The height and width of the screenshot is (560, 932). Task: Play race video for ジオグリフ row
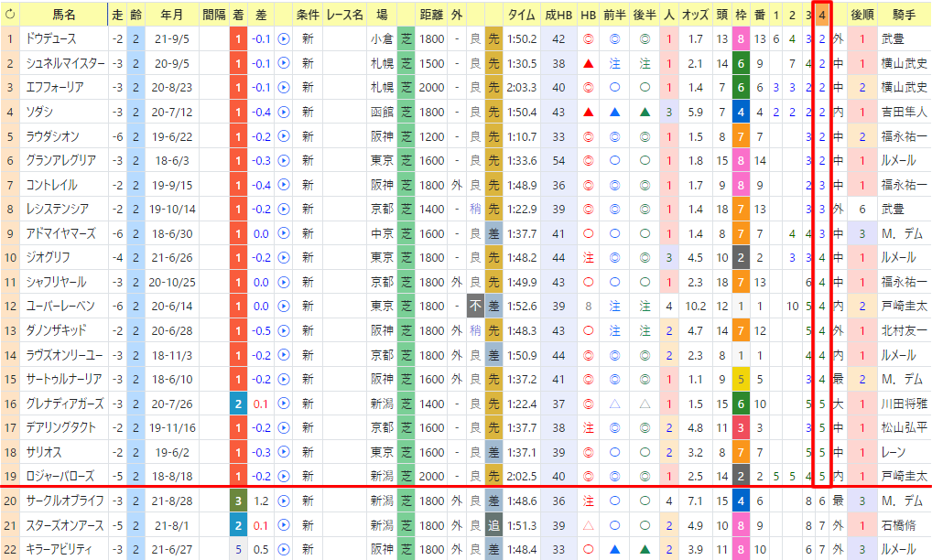[284, 258]
